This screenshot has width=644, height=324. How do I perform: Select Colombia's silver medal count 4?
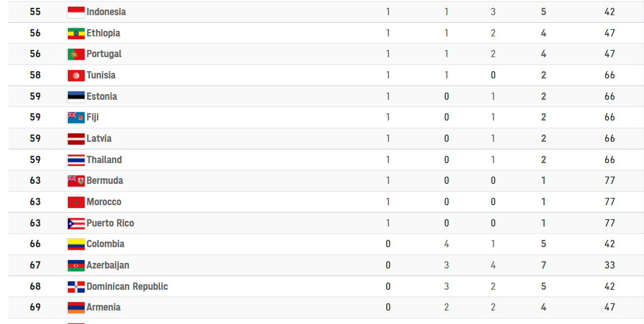(447, 244)
